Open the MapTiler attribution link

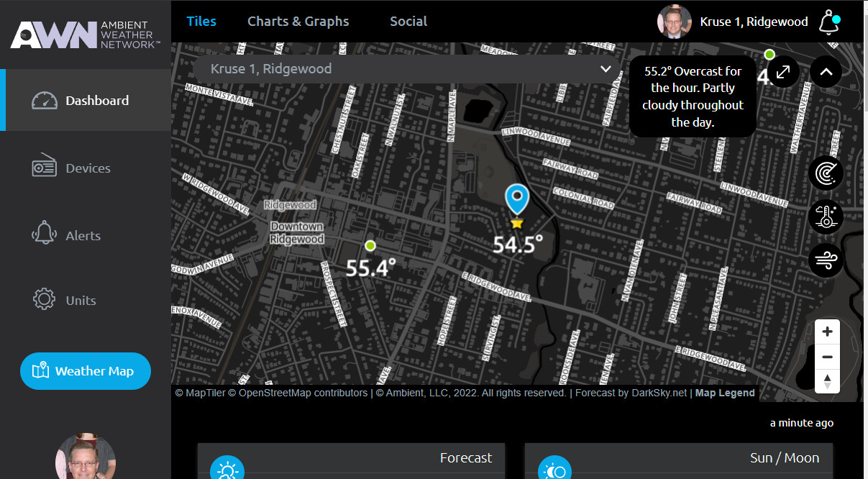[x=200, y=393]
